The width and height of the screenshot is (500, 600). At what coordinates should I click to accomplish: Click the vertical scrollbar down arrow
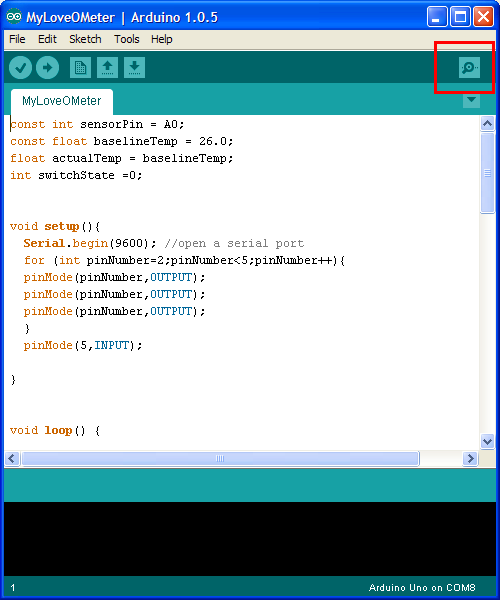487,441
